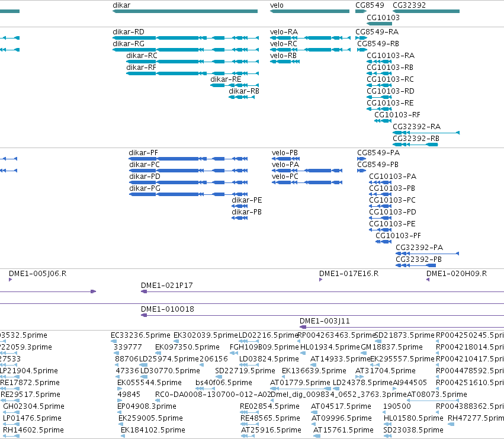Select EST SD21873.5prime

tap(405, 335)
